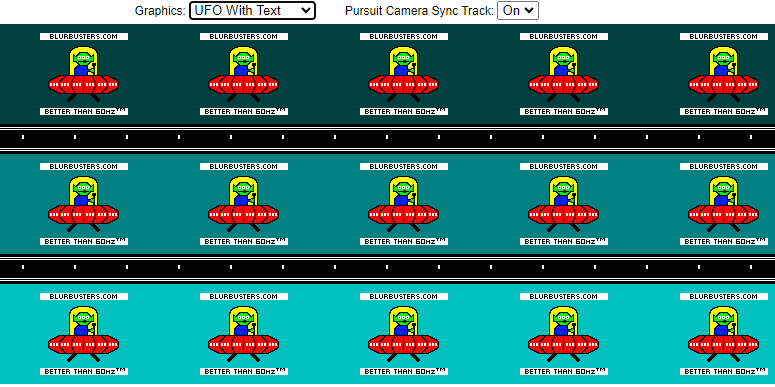
Task: Click the center UFO in the dark teal row
Action: point(404,74)
